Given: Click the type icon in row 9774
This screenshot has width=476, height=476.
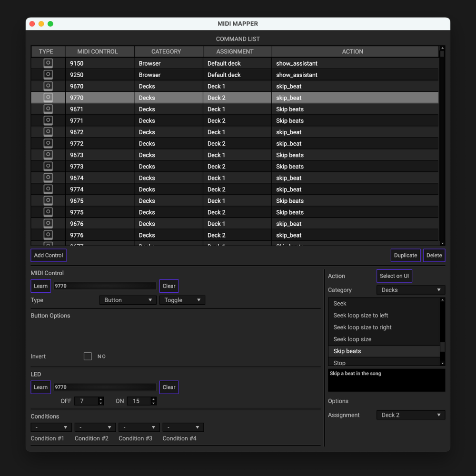Looking at the screenshot, I should (48, 189).
